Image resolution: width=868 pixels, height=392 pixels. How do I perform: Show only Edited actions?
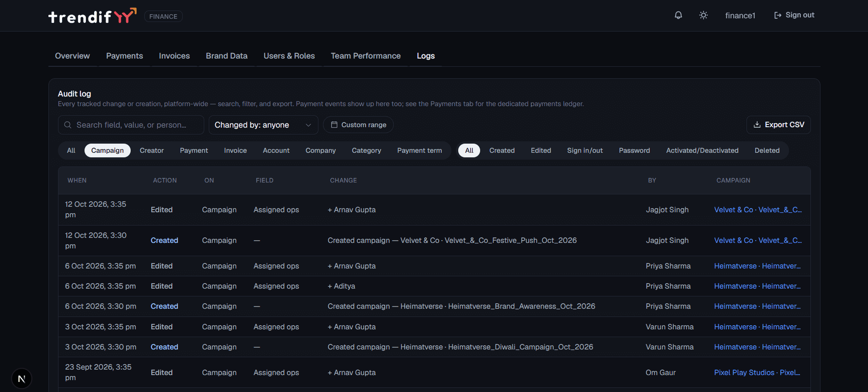(x=541, y=150)
